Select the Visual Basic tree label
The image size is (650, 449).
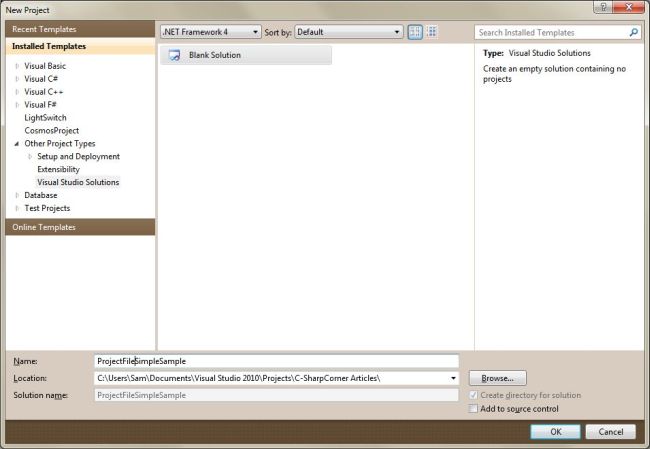(45, 66)
